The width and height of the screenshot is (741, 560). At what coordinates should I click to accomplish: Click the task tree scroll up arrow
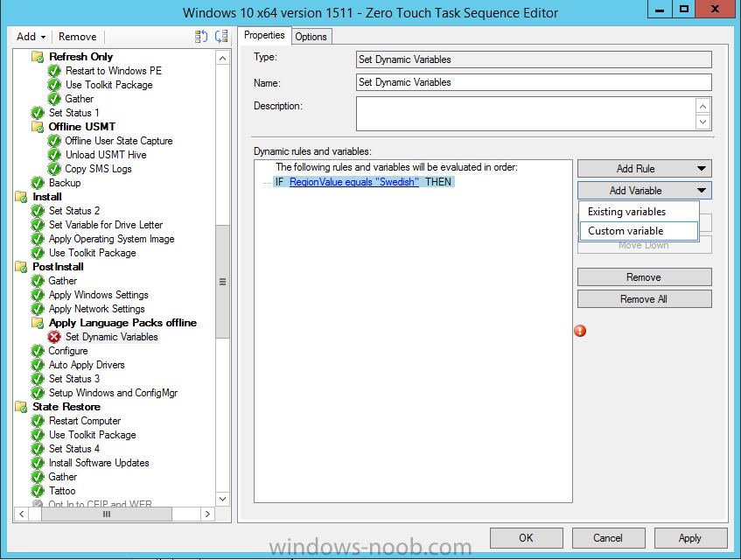coord(222,58)
